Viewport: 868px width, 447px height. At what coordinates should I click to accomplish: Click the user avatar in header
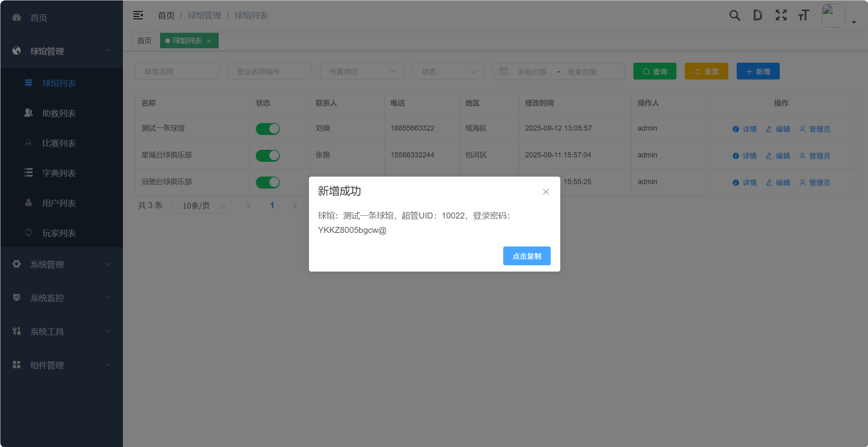pyautogui.click(x=833, y=15)
